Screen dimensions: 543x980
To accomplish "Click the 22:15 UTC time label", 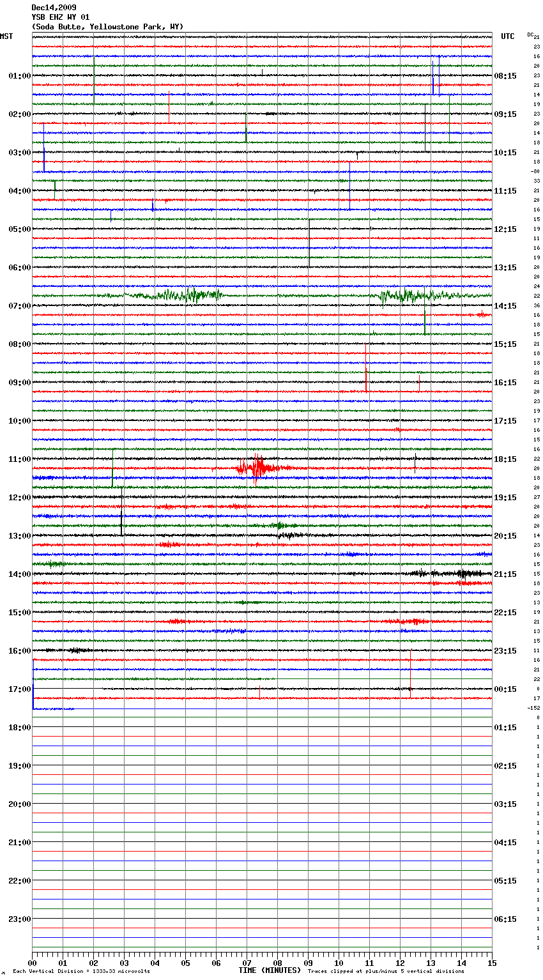I will click(505, 613).
